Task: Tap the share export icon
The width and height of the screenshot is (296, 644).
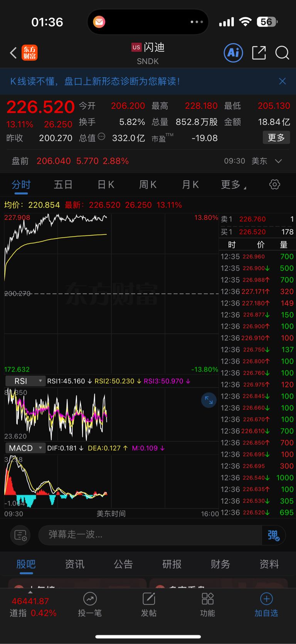Action: [259, 52]
